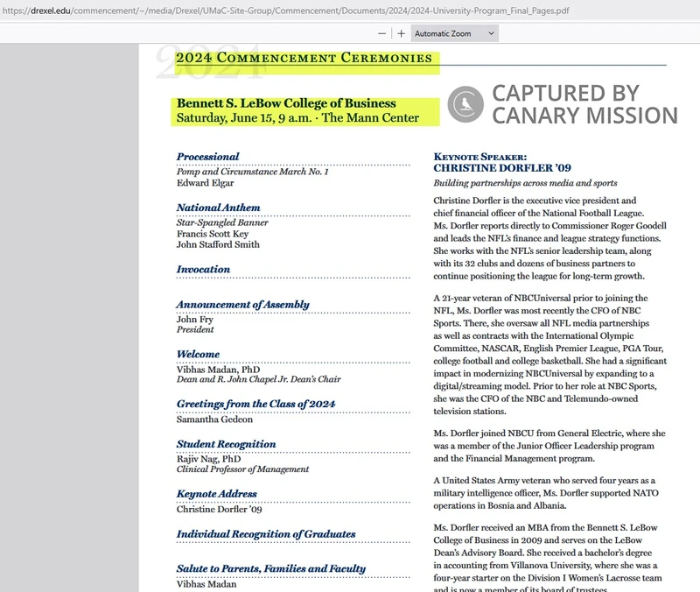
Task: Click 'Saturday, June 15, 9 a.m. · The Mann Center'
Action: coord(297,118)
